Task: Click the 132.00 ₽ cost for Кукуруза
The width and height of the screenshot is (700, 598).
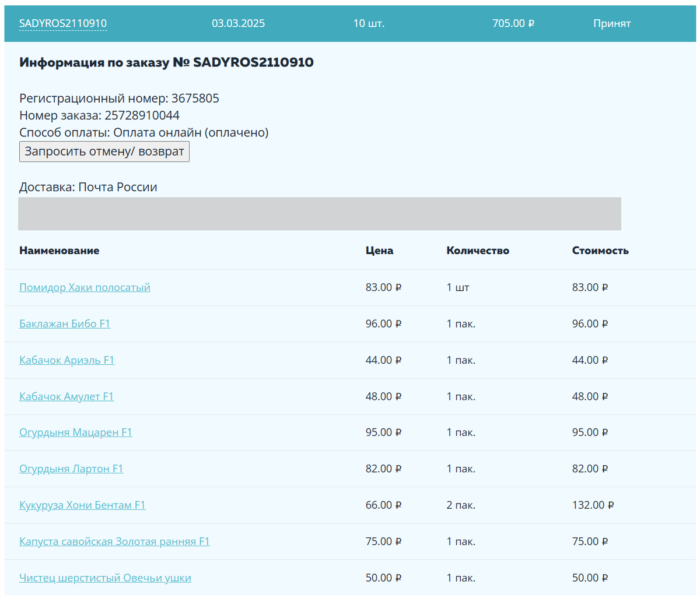Action: [x=593, y=505]
